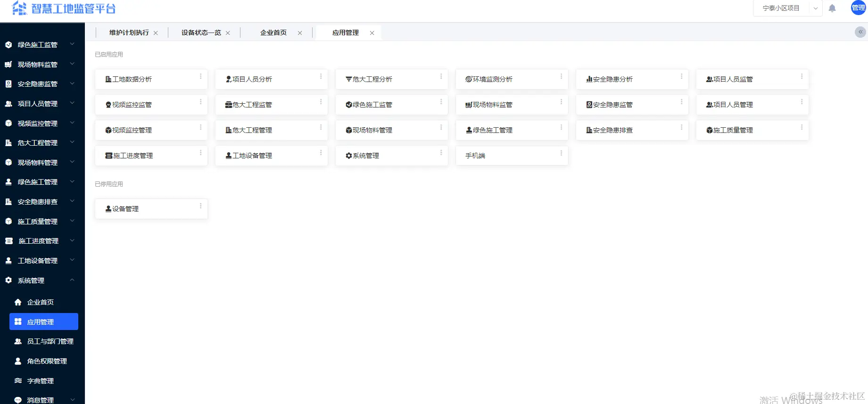The width and height of the screenshot is (868, 404).
Task: Expand the 现场物料监管 sidebar menu
Action: [72, 64]
